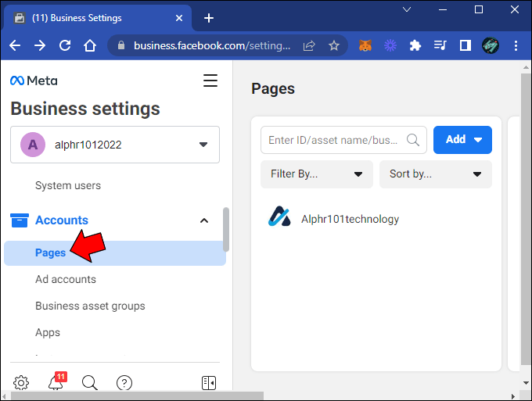Screen dimensions: 532x401
Task: Open the MetaMask fox extension
Action: tap(365, 45)
